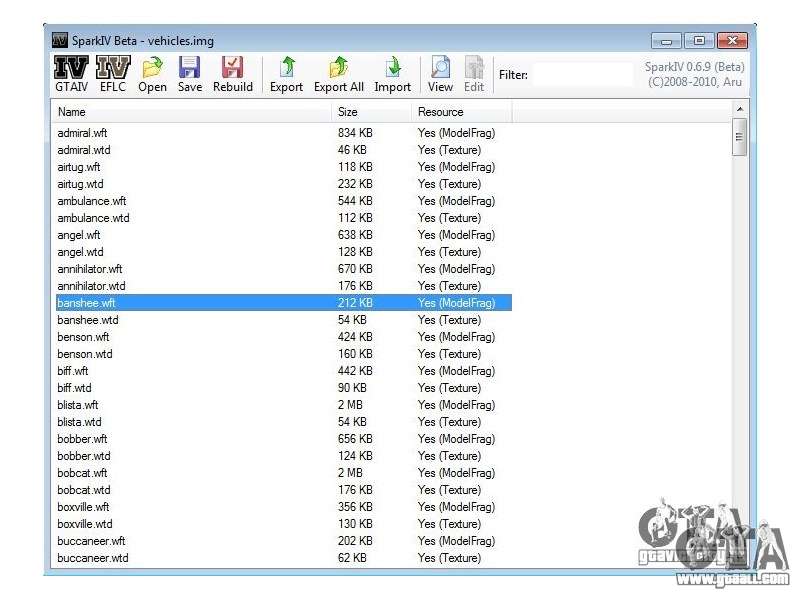The width and height of the screenshot is (800, 600).
Task: Focus the Filter text field
Action: click(583, 75)
